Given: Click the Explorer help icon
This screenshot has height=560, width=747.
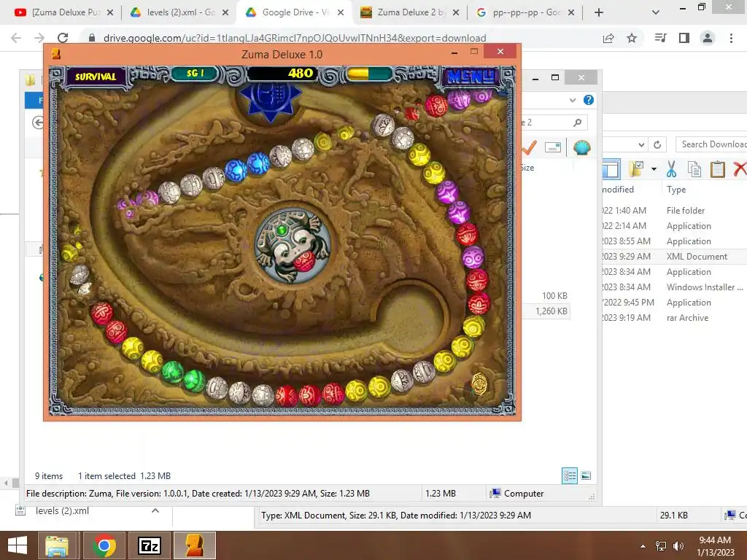Looking at the screenshot, I should coord(589,100).
